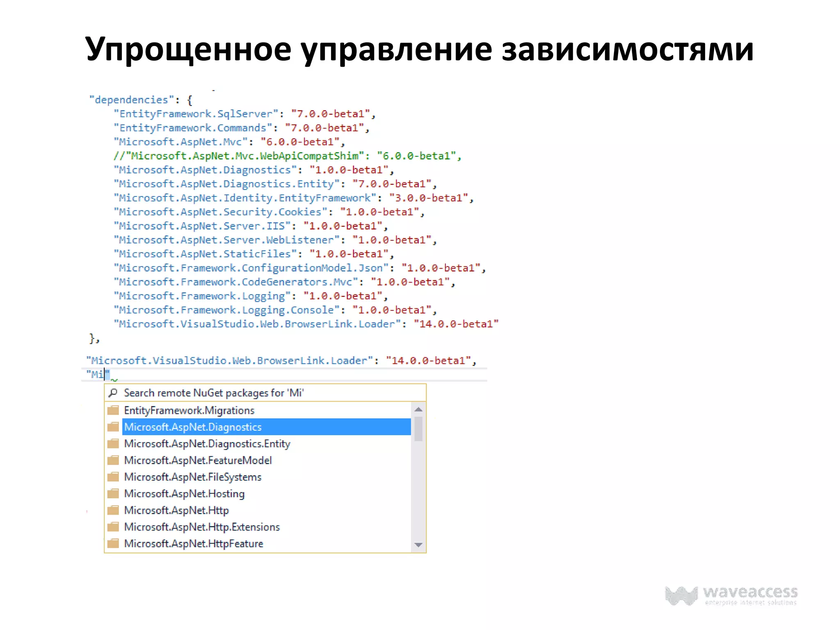Click folder icon beside highlighted Microsoft.AspNet.Diagnostics
Screen dimensions: 840x630
click(x=113, y=427)
